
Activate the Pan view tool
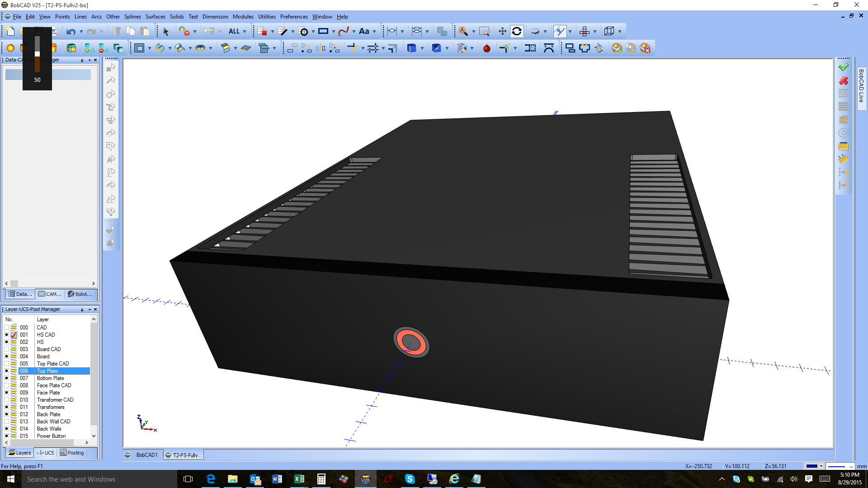pyautogui.click(x=502, y=32)
